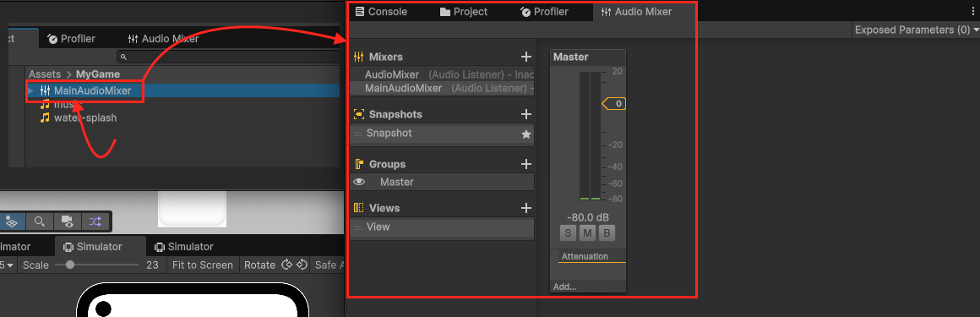This screenshot has width=980, height=317.
Task: Select MainAudioMixer asset in Project panel
Action: 92,90
